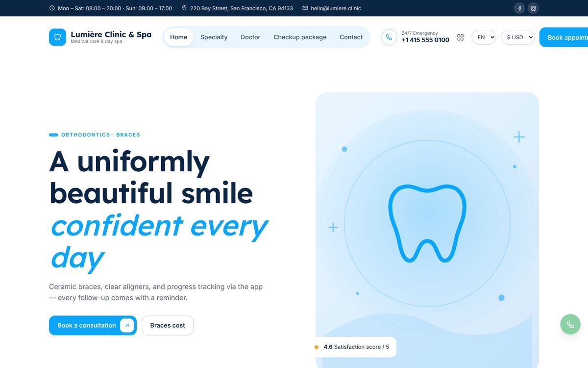Click the 24/7 Emergency label

[x=419, y=33]
